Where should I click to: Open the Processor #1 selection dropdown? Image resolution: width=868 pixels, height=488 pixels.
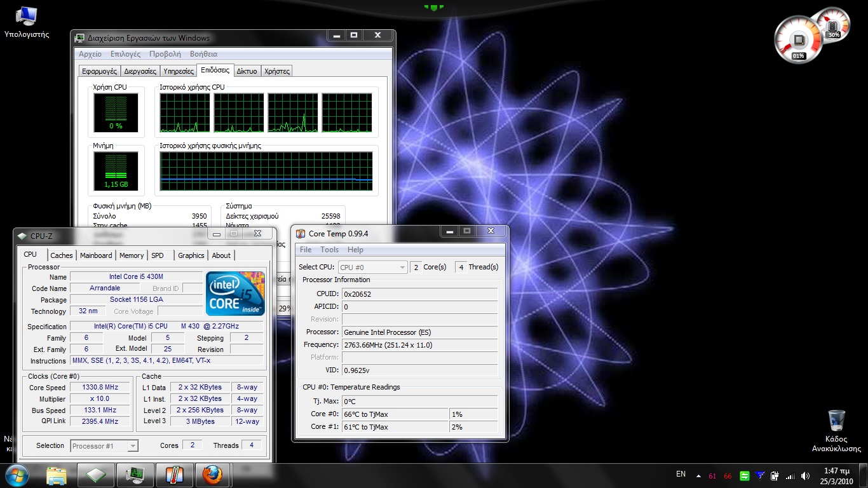(104, 446)
